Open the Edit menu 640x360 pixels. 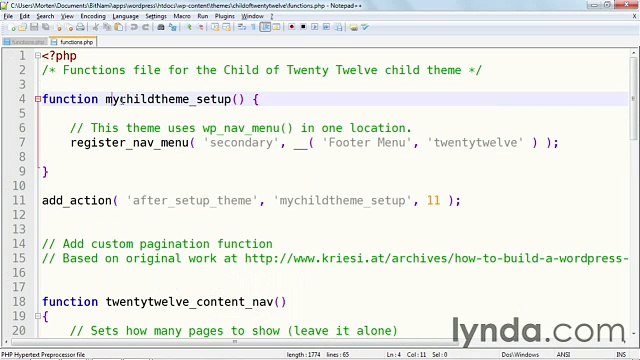coord(24,16)
